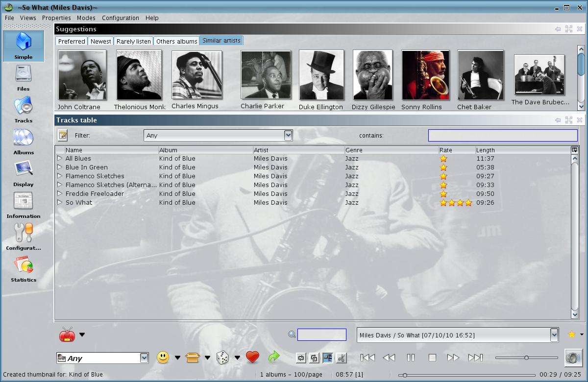
Task: Switch to the Tracks perspective
Action: point(24,110)
